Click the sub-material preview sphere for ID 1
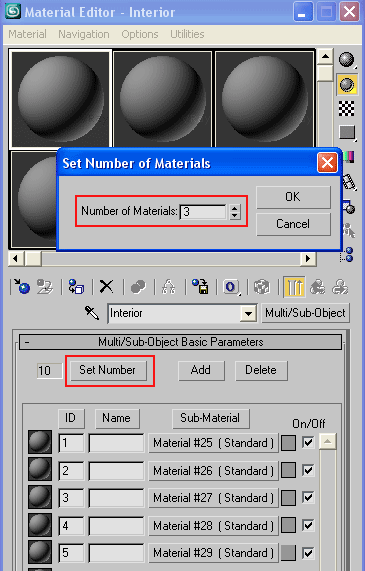 click(x=40, y=442)
